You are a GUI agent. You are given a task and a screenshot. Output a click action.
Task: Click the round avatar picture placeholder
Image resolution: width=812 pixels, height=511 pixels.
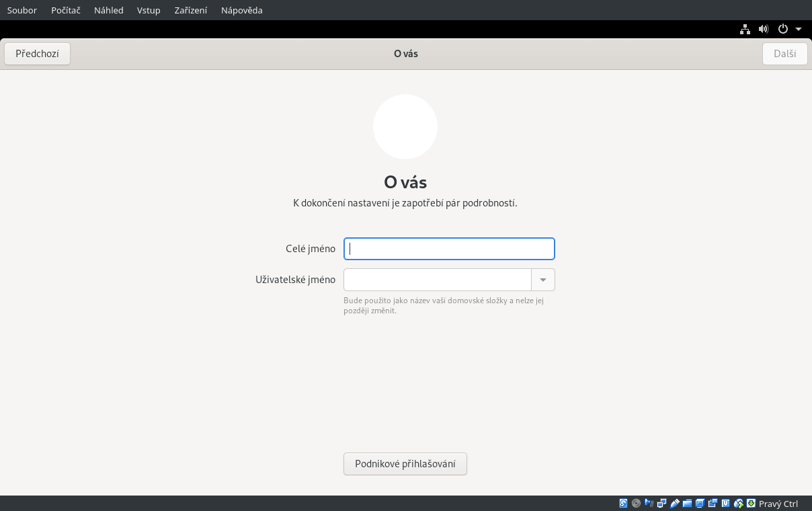405,126
